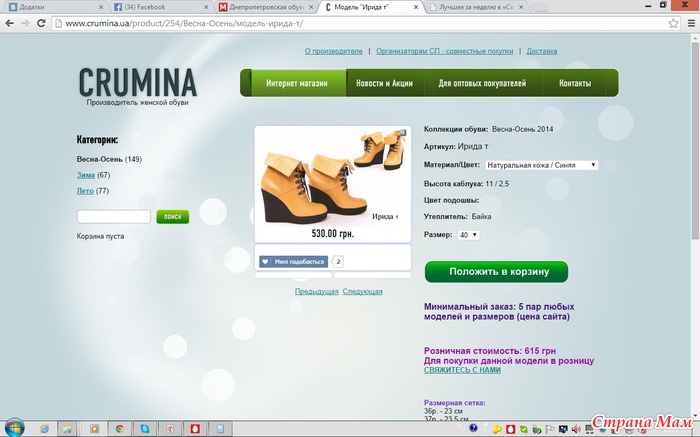700x437 pixels.
Task: Open Организаторам СП - совместные покупки link
Action: click(445, 51)
